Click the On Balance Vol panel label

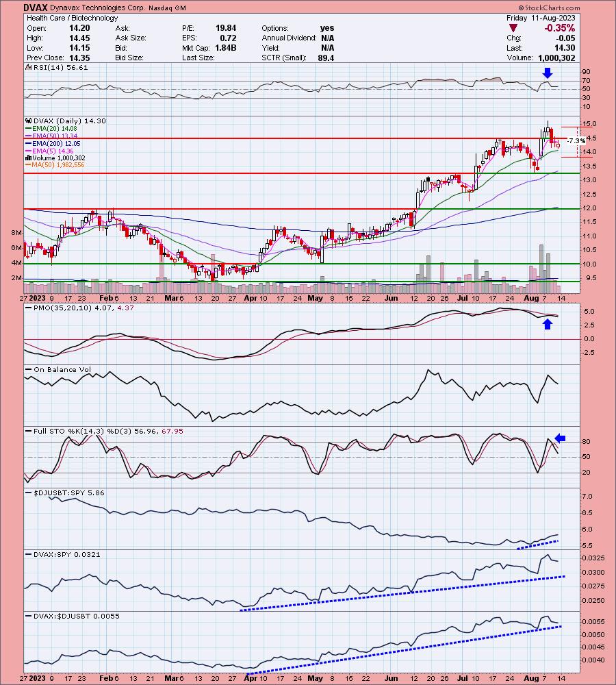[x=58, y=370]
